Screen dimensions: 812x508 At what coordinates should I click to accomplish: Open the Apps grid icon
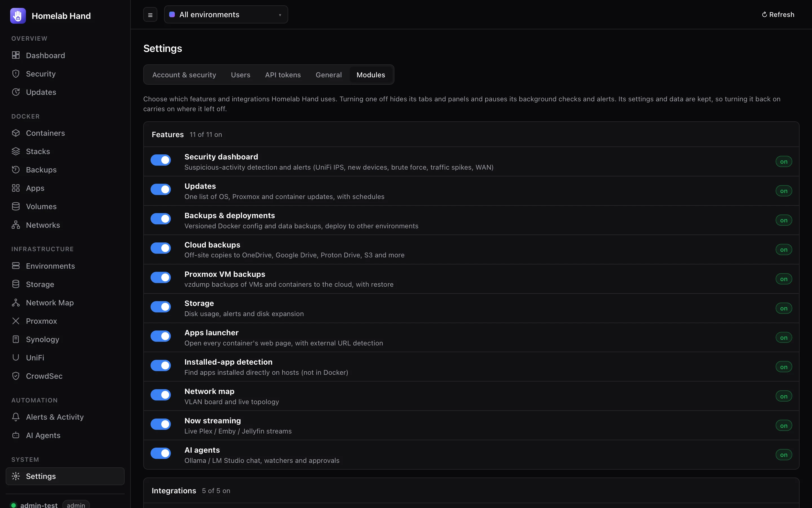(16, 188)
